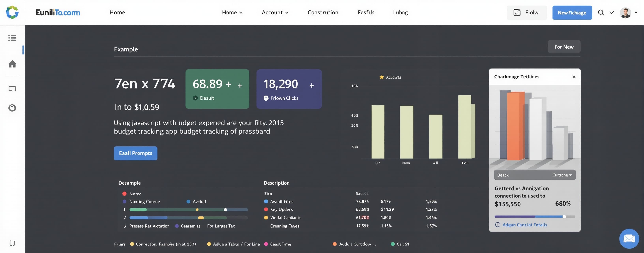The width and height of the screenshot is (644, 253).
Task: Open the Lubng menu item
Action: 400,12
